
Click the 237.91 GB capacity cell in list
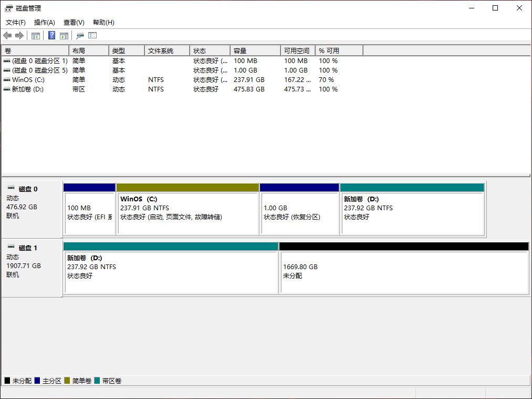[249, 80]
